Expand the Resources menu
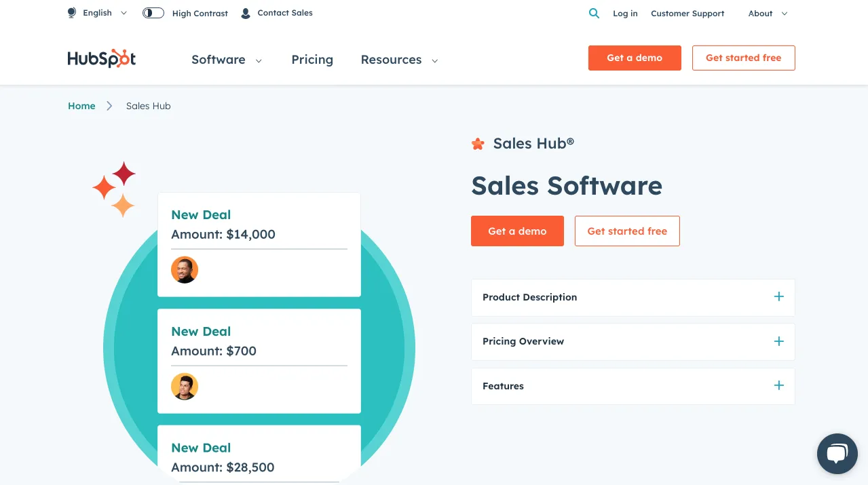Screen dimensions: 868x485 [399, 60]
